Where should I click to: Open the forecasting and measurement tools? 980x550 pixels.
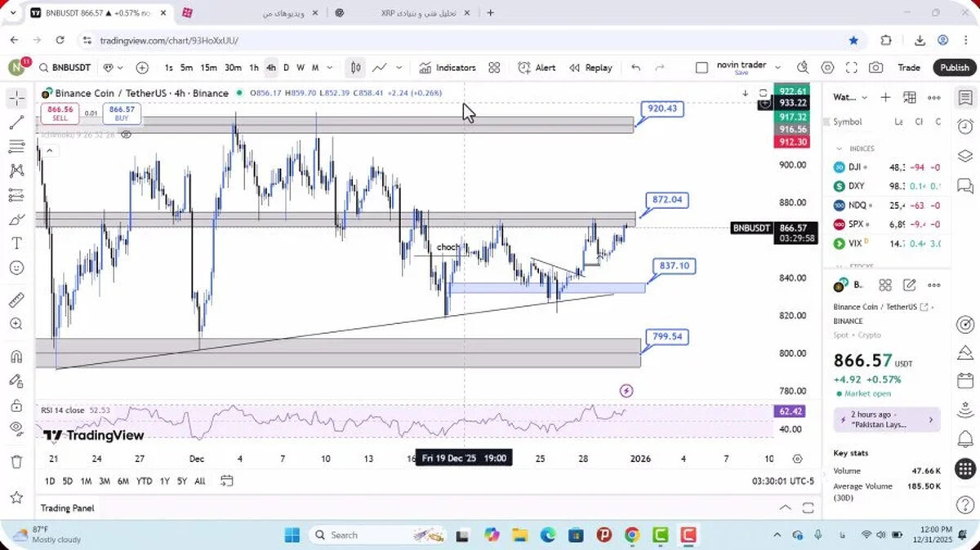point(16,195)
